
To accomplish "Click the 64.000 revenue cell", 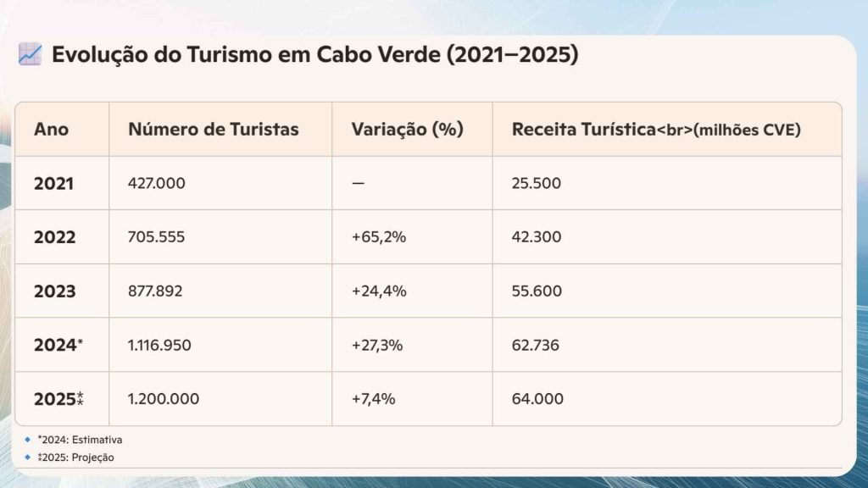I will 537,398.
